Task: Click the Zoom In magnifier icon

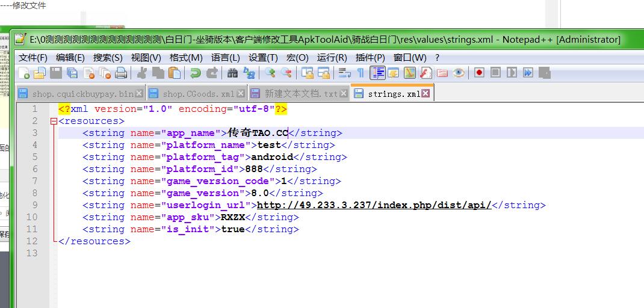Action: [270, 73]
